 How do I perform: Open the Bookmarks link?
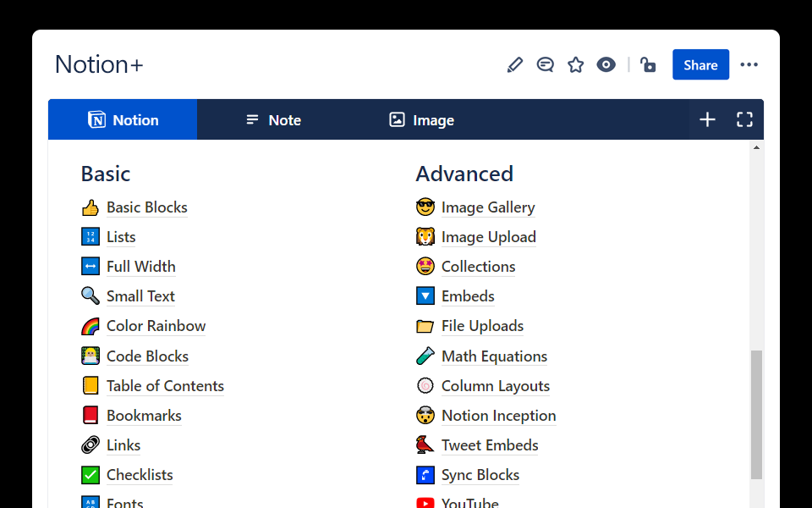point(144,415)
